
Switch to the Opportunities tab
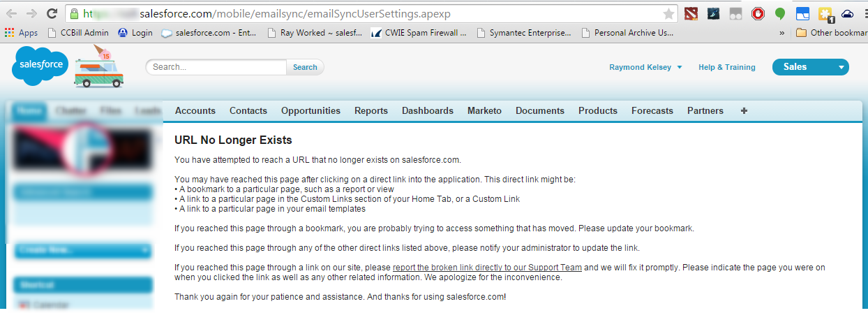tap(310, 110)
